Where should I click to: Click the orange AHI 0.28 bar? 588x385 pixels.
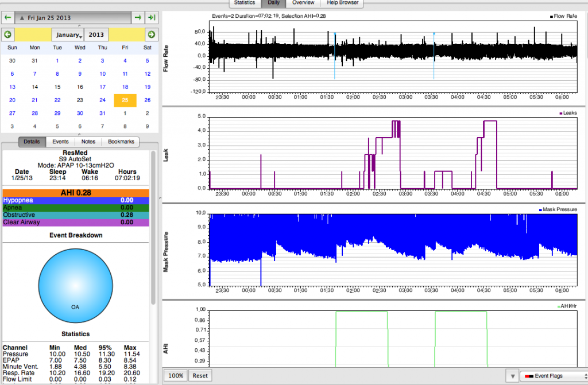pyautogui.click(x=76, y=193)
